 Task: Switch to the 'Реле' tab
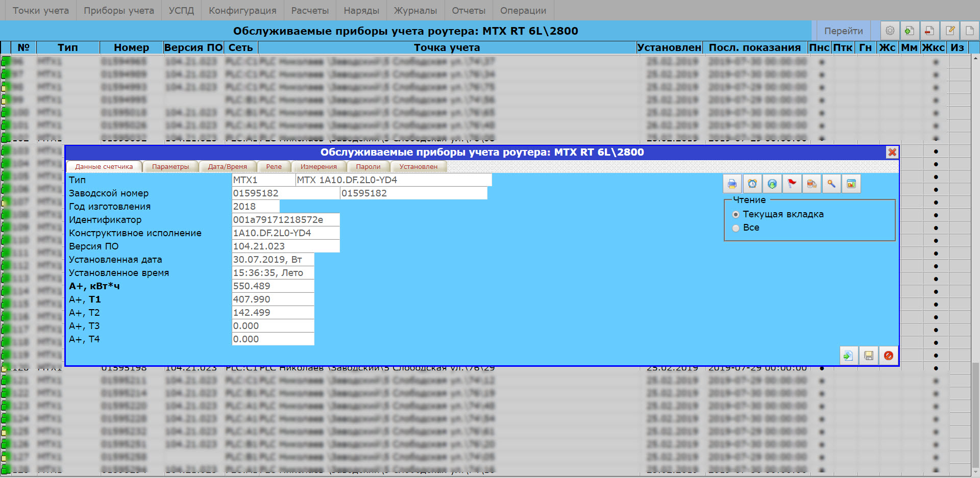tap(274, 167)
